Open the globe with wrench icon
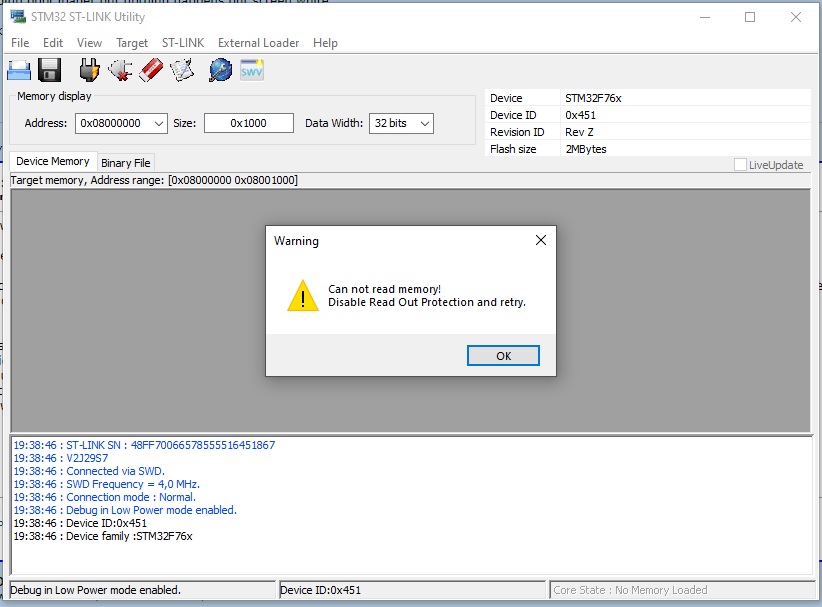 [220, 70]
